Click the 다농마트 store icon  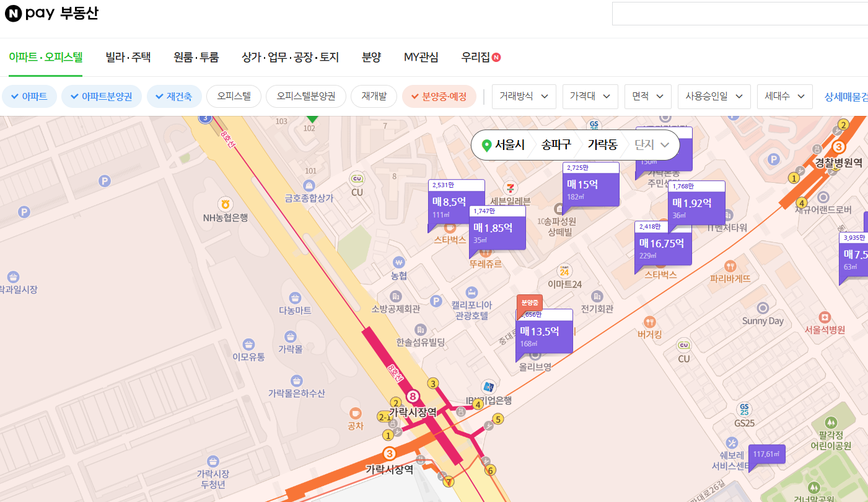pyautogui.click(x=295, y=297)
